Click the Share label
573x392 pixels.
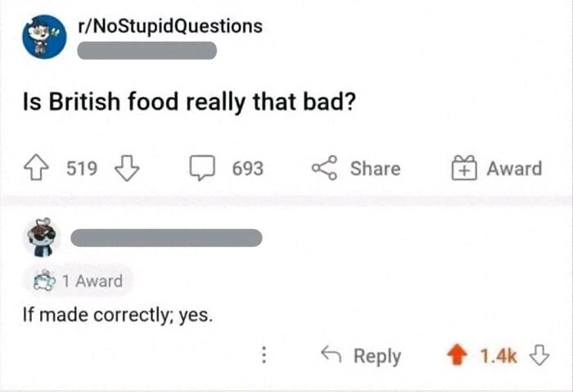[375, 169]
